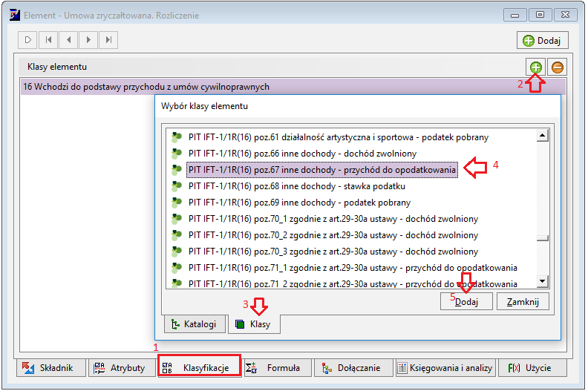Select poz.67 inne dochody przychód do opodatkowania
This screenshot has height=391, width=588.
321,170
